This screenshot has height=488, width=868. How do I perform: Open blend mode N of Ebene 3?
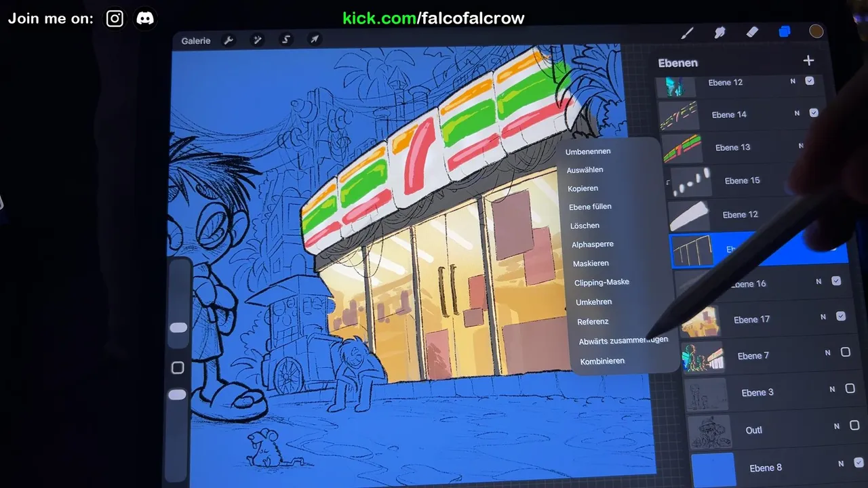pyautogui.click(x=832, y=389)
